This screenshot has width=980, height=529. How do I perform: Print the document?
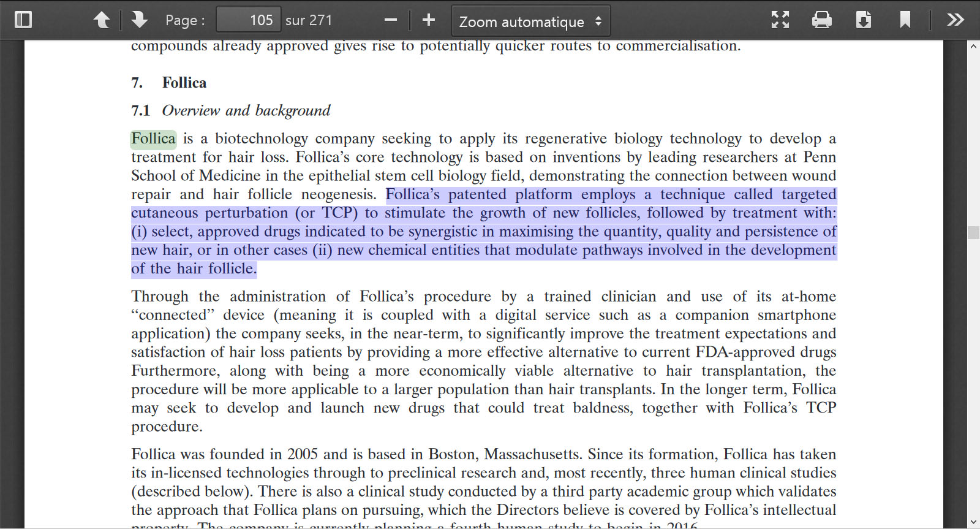tap(821, 20)
